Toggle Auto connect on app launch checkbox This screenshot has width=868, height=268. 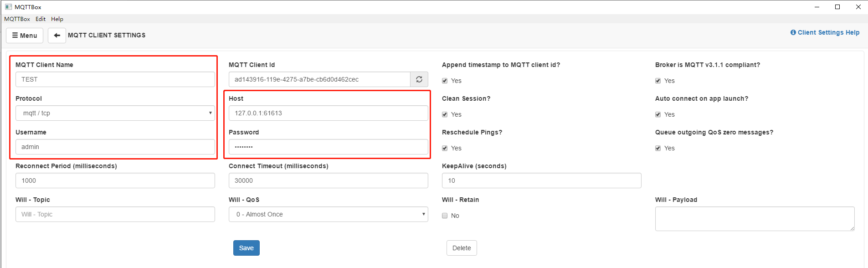pos(658,114)
